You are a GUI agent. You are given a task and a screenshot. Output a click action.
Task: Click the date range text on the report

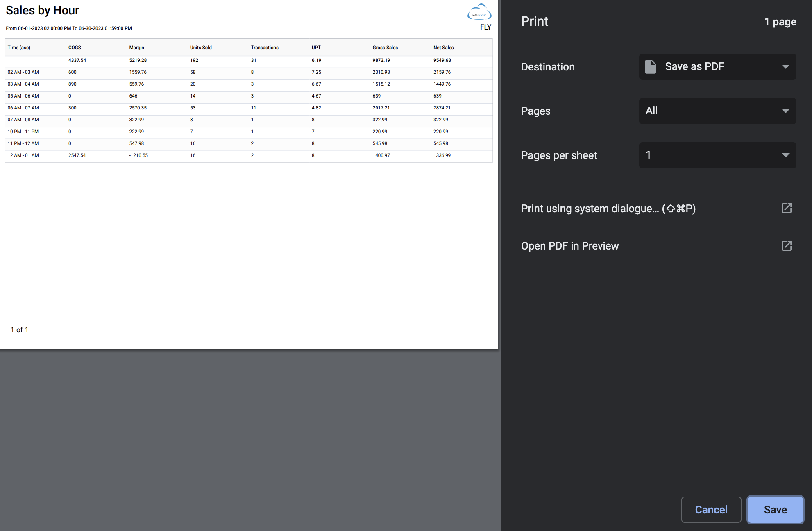68,28
